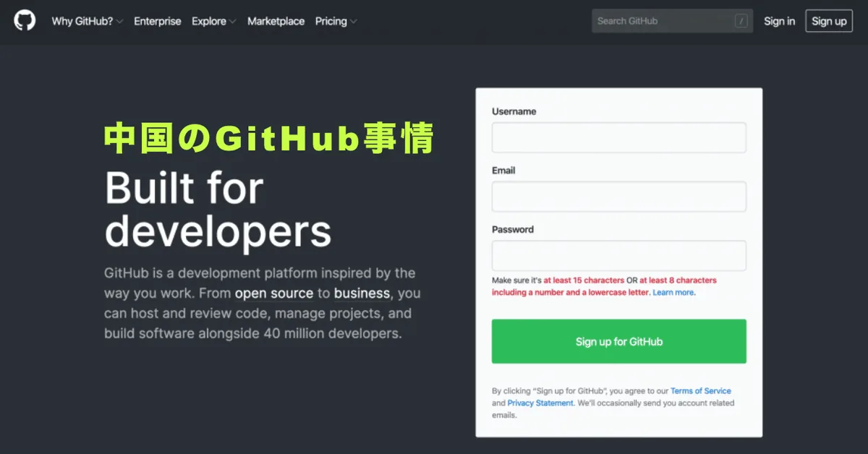Click the Password field label
This screenshot has height=454, width=868.
[x=513, y=230]
